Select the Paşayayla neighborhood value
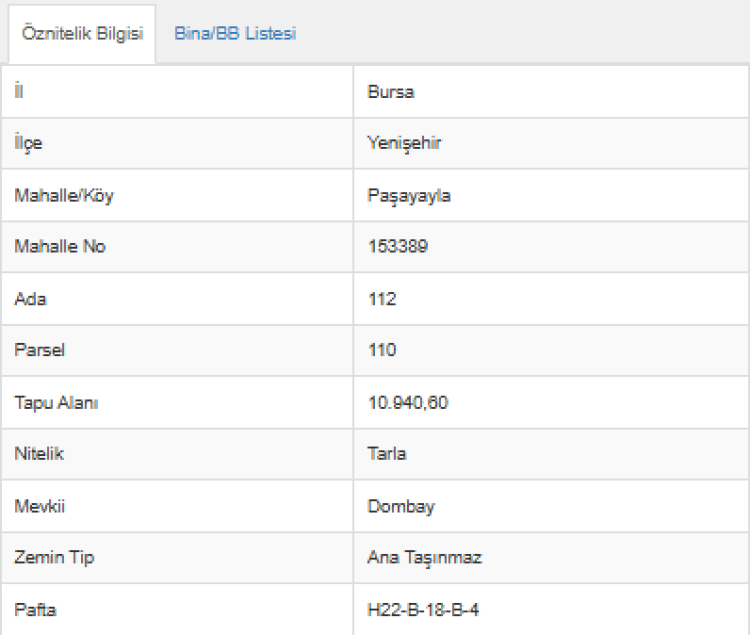Viewport: 750px width, 635px height. pyautogui.click(x=409, y=195)
